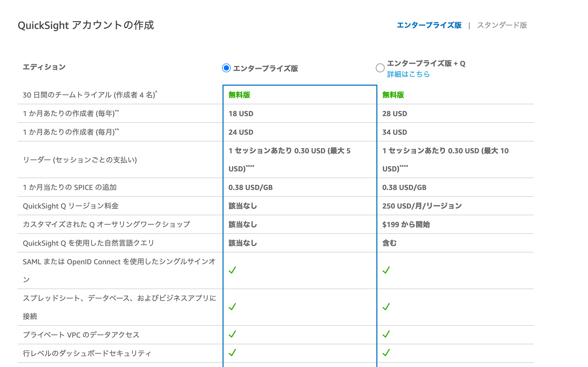This screenshot has height=367, width=588.
Task: Click the green 無料版 under Enterprise column
Action: click(239, 95)
